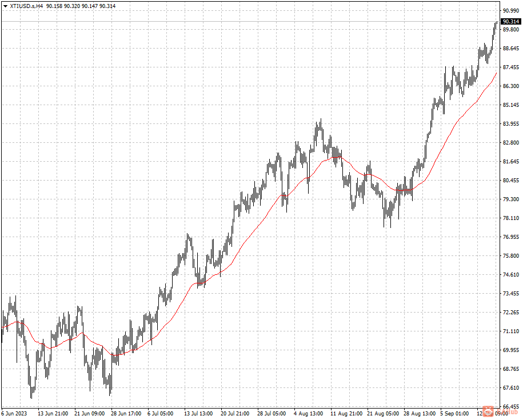Click the 21 Aug 05:00 time label
The width and height of the screenshot is (523, 420).
(383, 414)
